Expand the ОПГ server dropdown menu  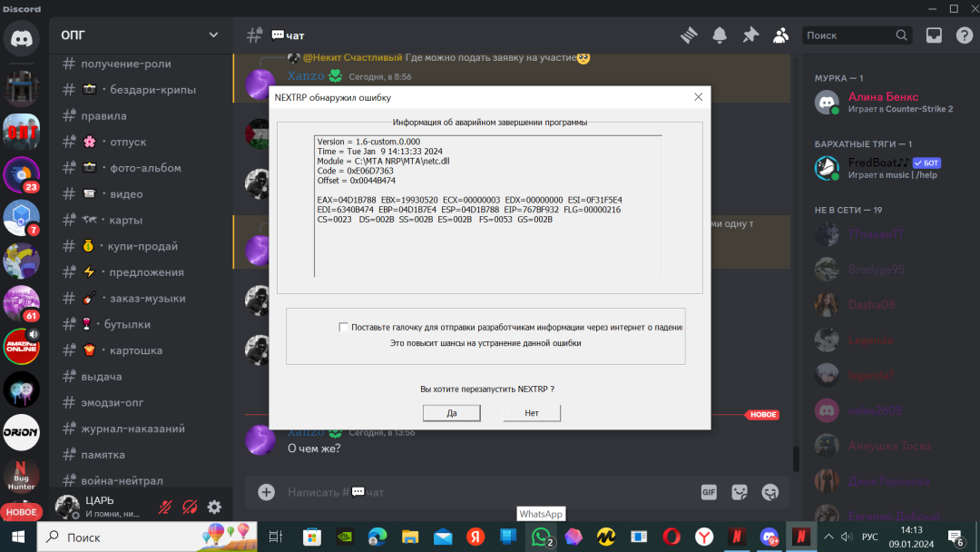(x=213, y=35)
